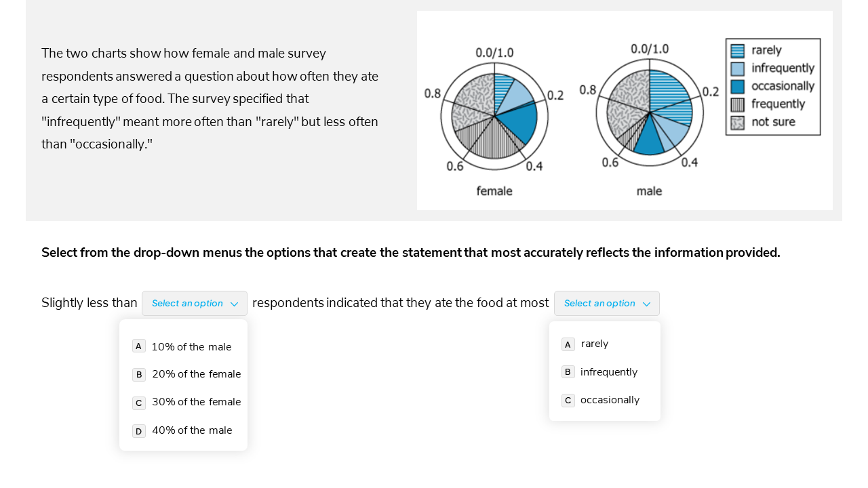
Task: Select the female pie chart
Action: tap(494, 115)
